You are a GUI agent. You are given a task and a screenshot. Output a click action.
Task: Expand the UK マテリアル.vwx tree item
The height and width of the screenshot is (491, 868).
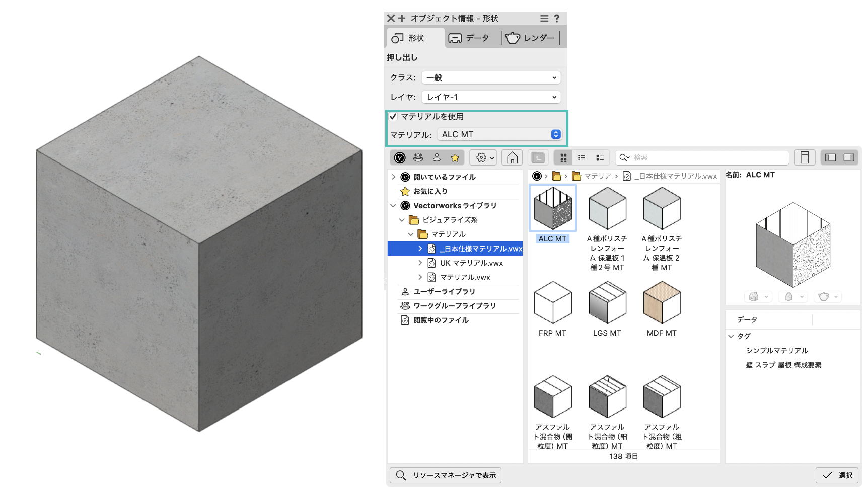pos(420,263)
